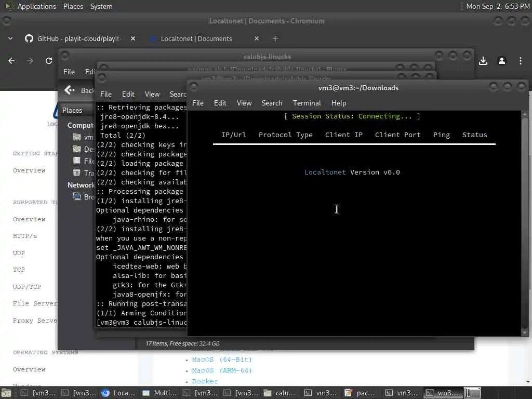Check the clock showing Mon Sep 2

(x=498, y=6)
